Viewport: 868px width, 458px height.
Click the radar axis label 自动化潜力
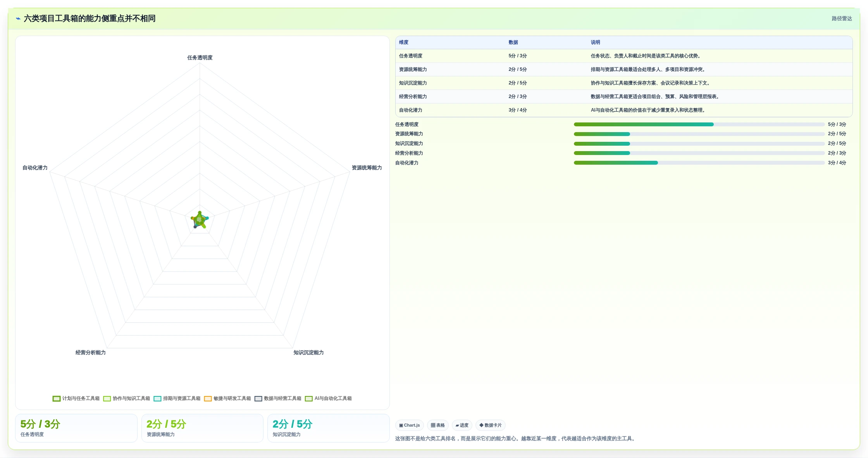point(35,168)
